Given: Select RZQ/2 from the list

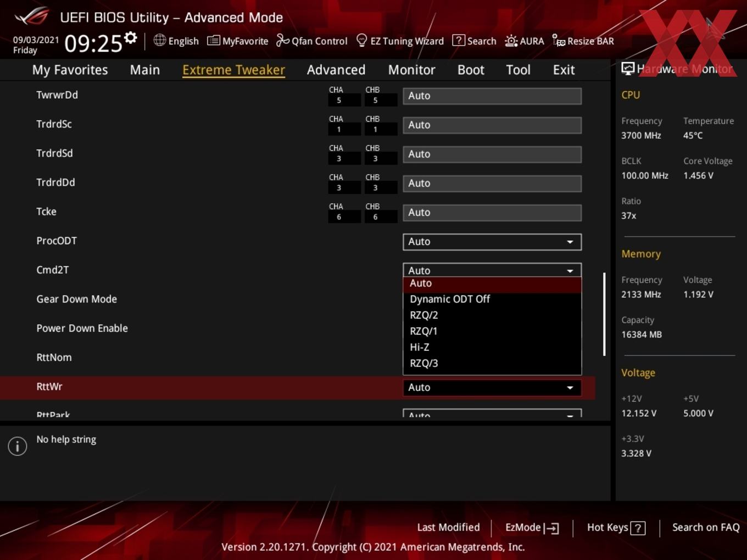Looking at the screenshot, I should (x=492, y=315).
